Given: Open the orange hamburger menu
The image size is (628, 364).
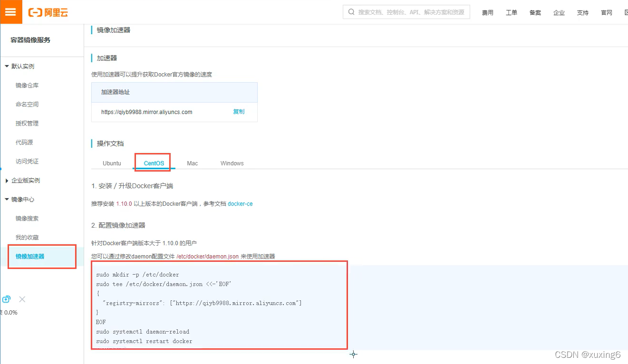Looking at the screenshot, I should [x=10, y=12].
